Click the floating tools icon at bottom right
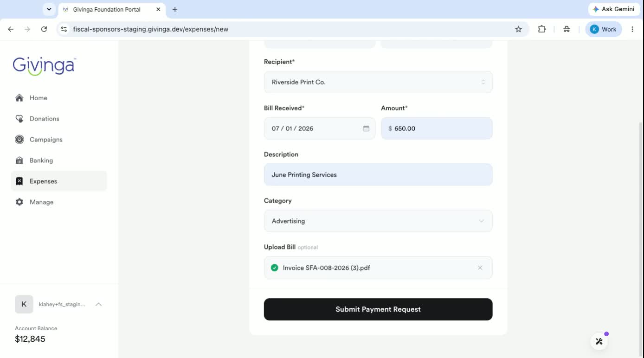This screenshot has height=358, width=644. (599, 341)
